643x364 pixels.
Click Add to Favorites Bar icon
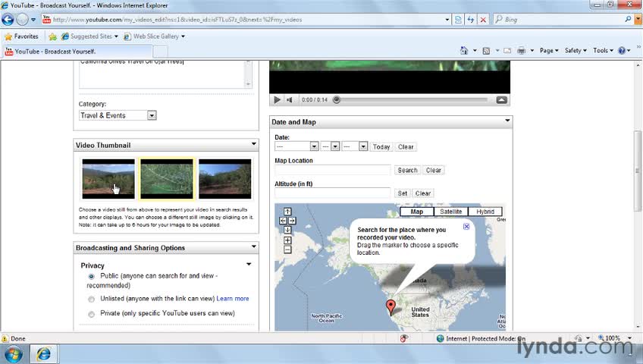(52, 36)
